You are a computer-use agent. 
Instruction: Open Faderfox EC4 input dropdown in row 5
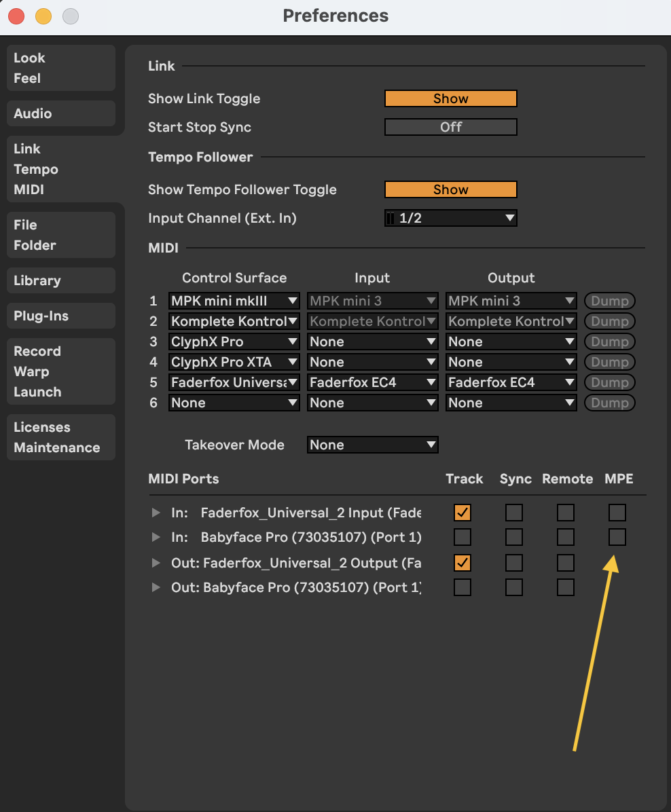(x=372, y=382)
